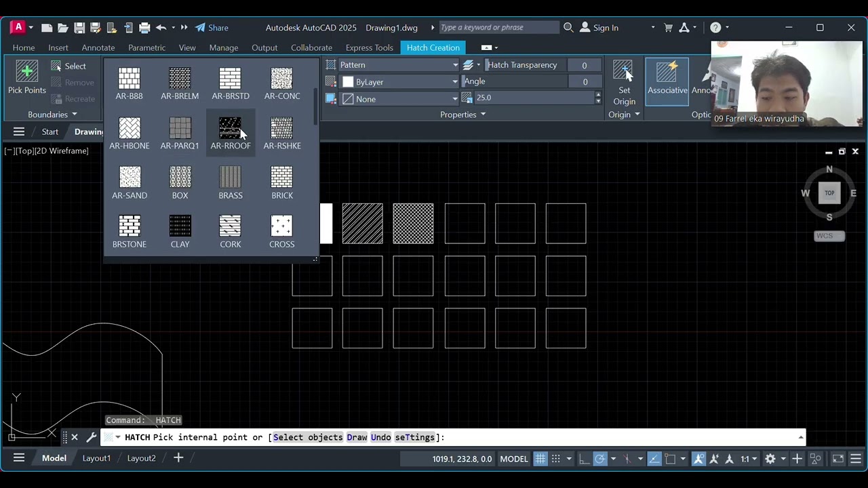Open the hatch type Pattern dropdown
Screen dimensions: 868x488
click(399, 65)
